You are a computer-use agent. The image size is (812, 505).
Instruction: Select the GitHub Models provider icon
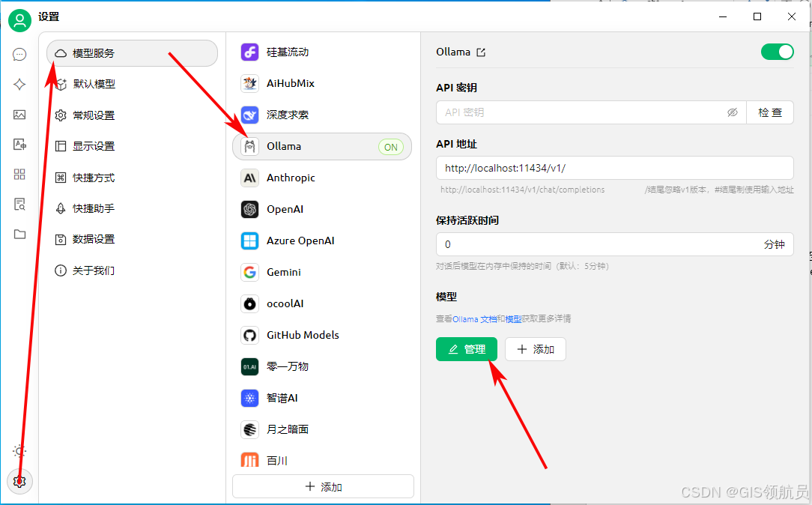249,335
